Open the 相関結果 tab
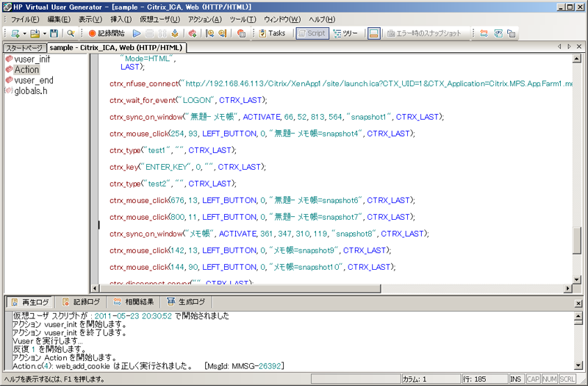 coord(134,302)
